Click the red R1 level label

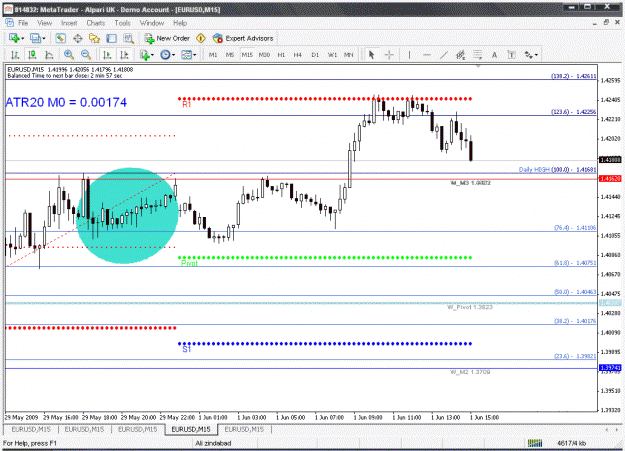pos(187,104)
